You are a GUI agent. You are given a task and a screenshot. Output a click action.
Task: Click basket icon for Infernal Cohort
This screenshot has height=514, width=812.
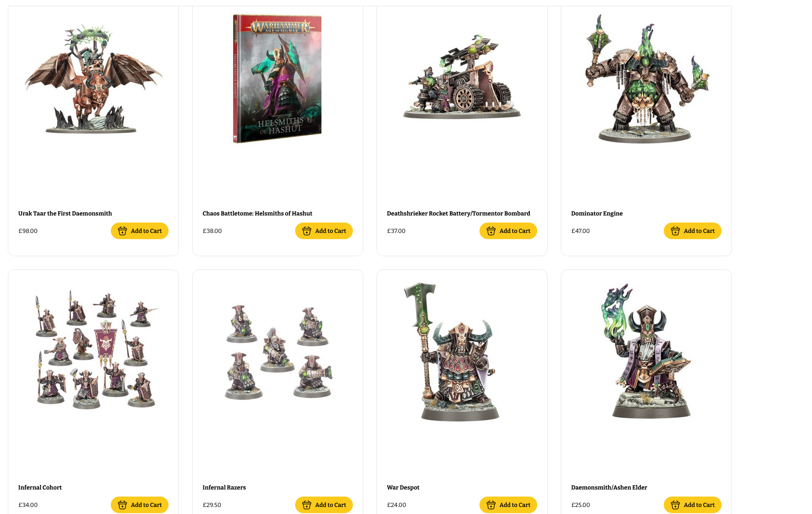(122, 505)
